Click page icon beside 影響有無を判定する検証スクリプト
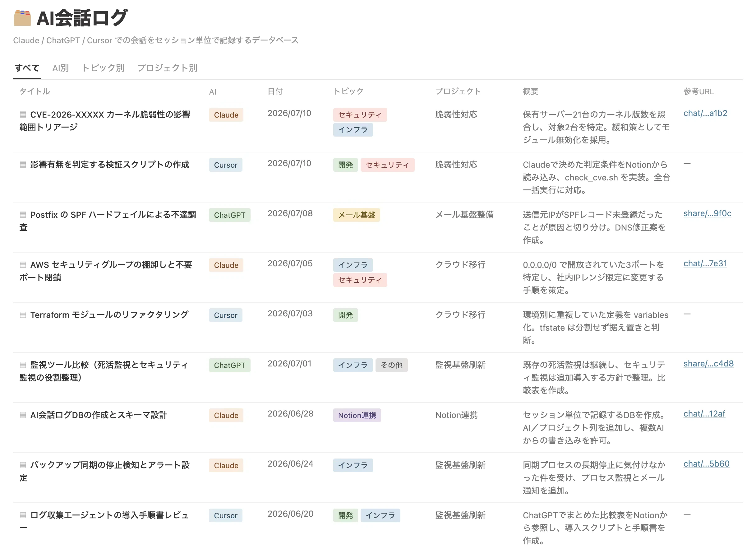Screen dimensions: 756x545 (23, 165)
